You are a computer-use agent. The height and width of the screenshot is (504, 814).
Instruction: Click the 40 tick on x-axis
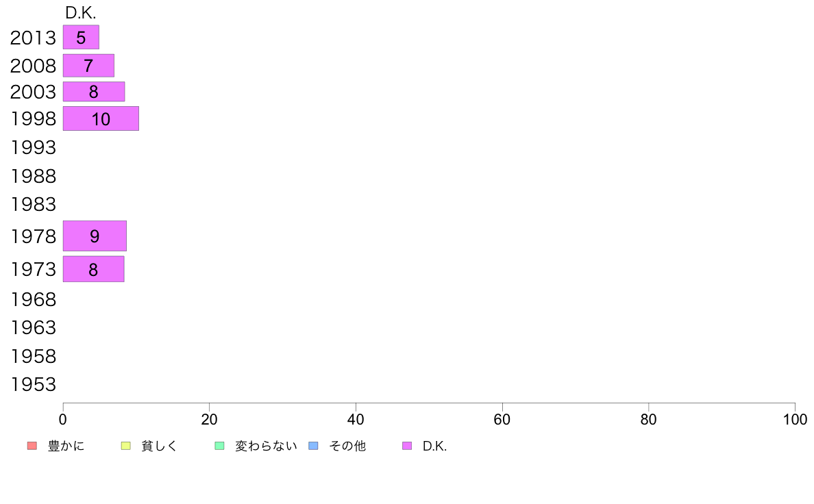[x=356, y=419]
